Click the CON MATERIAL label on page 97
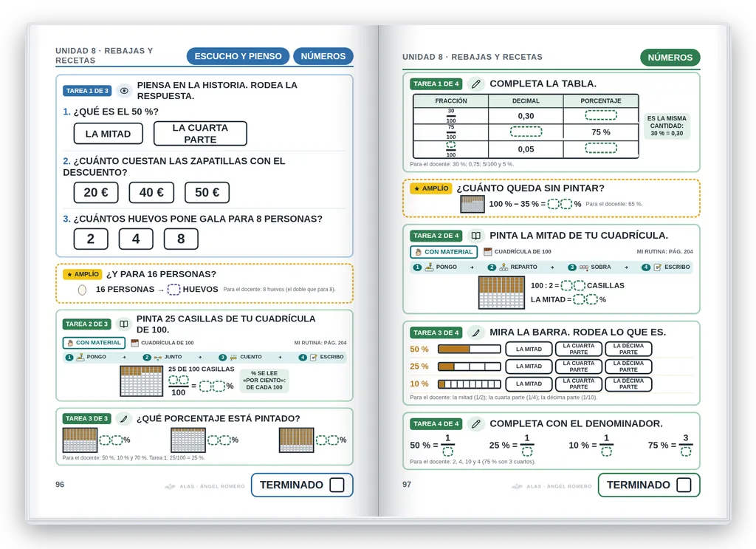Viewport: 756px width, 549px height. (x=444, y=252)
